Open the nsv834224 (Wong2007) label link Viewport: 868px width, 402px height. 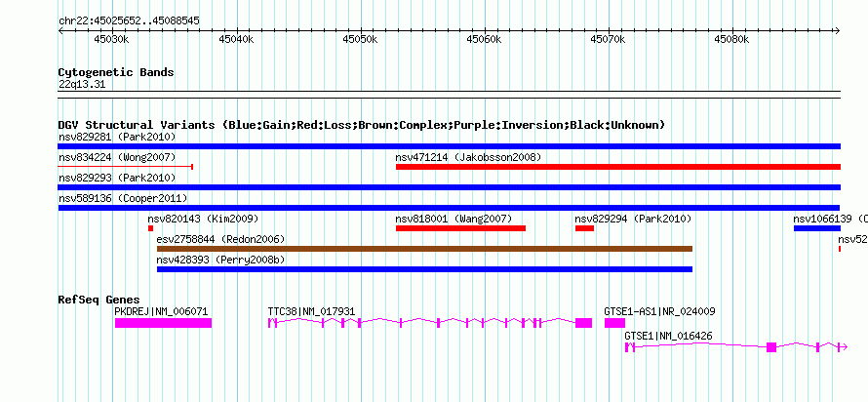click(117, 157)
